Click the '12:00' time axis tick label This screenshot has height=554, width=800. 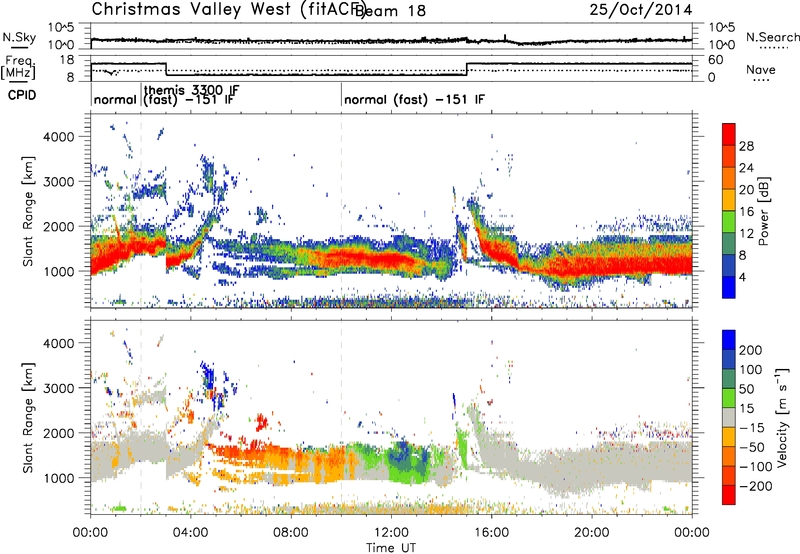391,533
